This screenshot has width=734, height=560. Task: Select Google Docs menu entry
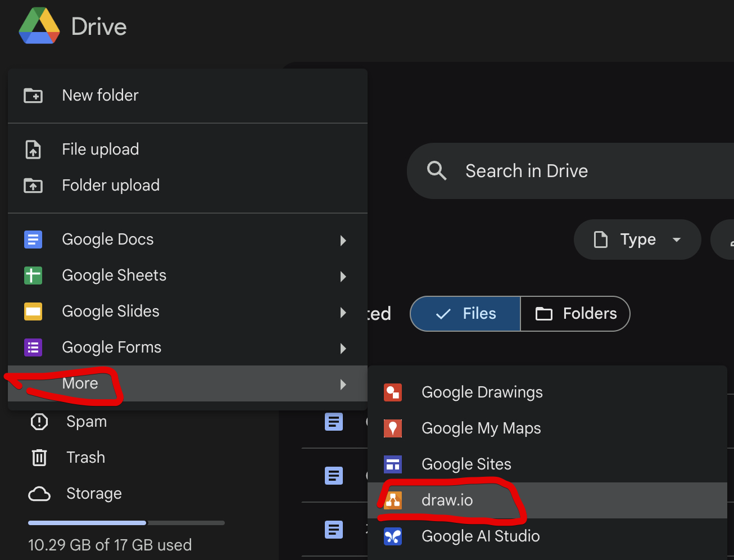tap(188, 240)
